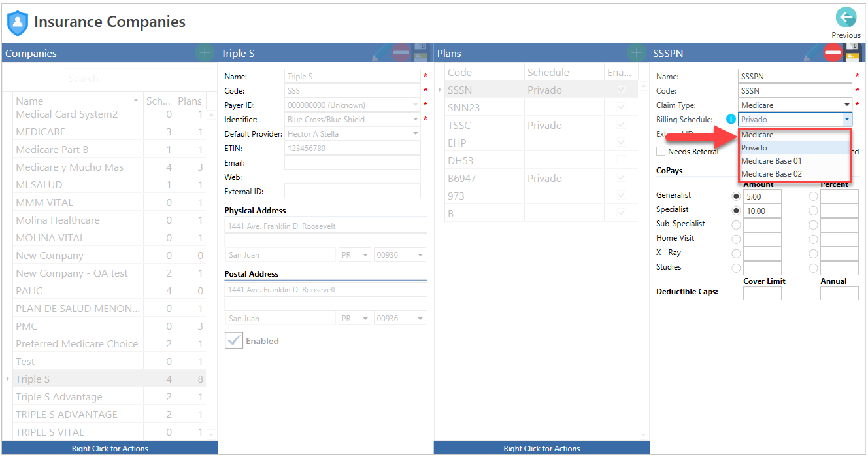Screen dimensions: 868x456
Task: Open Postal Address state PR dropdown
Action: (x=365, y=319)
